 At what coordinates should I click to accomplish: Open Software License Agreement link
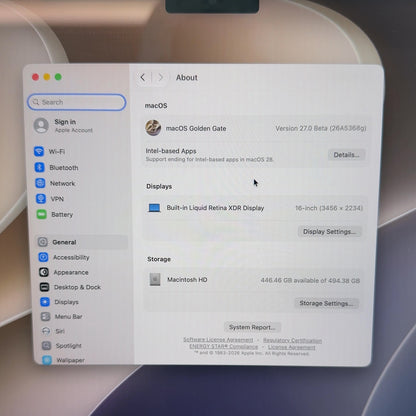[x=218, y=340]
